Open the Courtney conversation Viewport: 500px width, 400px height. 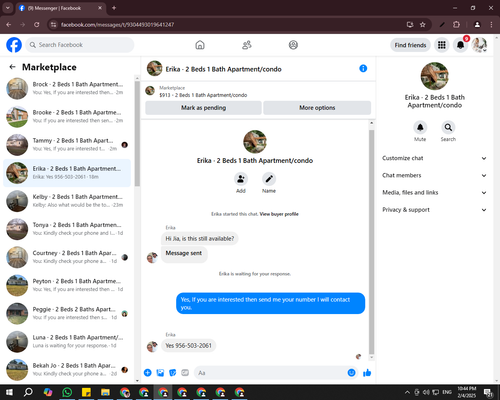[x=67, y=257]
